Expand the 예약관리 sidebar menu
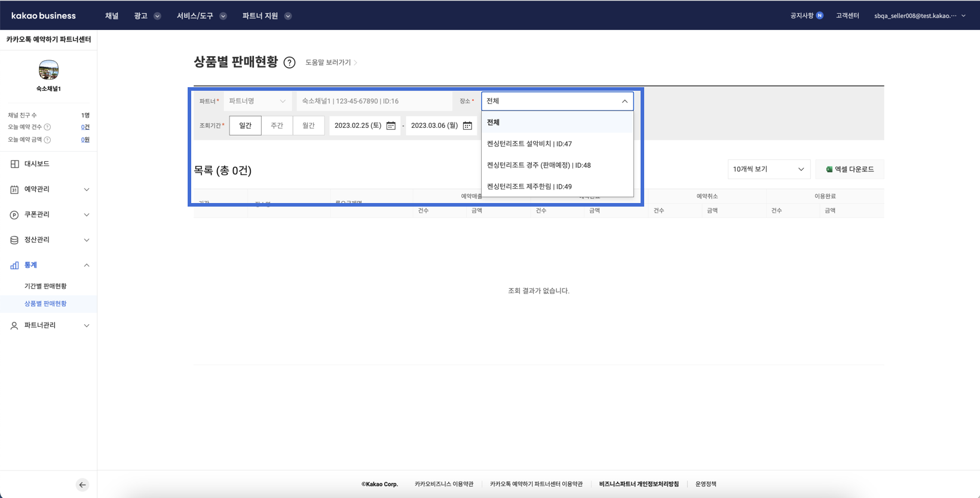 click(x=48, y=189)
